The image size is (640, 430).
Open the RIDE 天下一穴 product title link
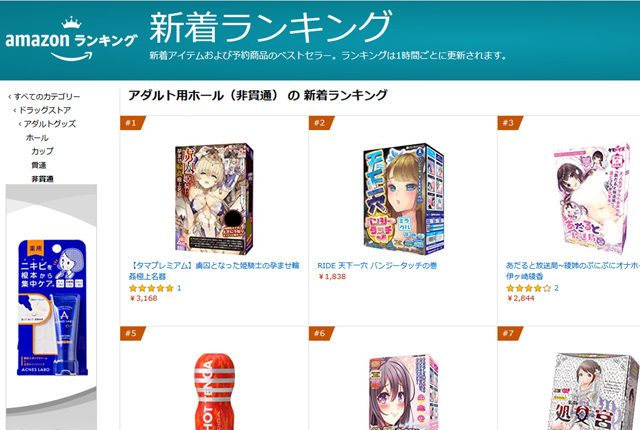(377, 266)
